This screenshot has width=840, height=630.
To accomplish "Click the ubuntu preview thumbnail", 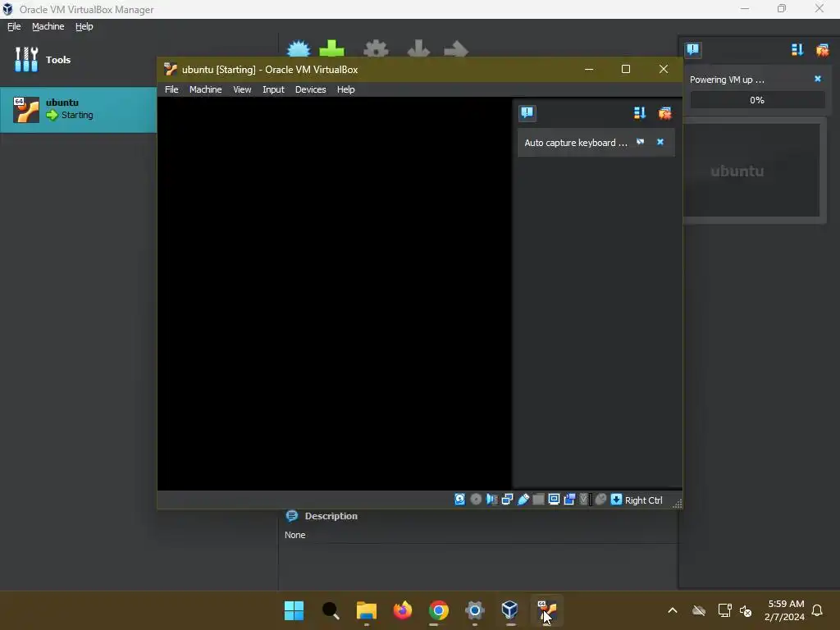I will tap(753, 171).
